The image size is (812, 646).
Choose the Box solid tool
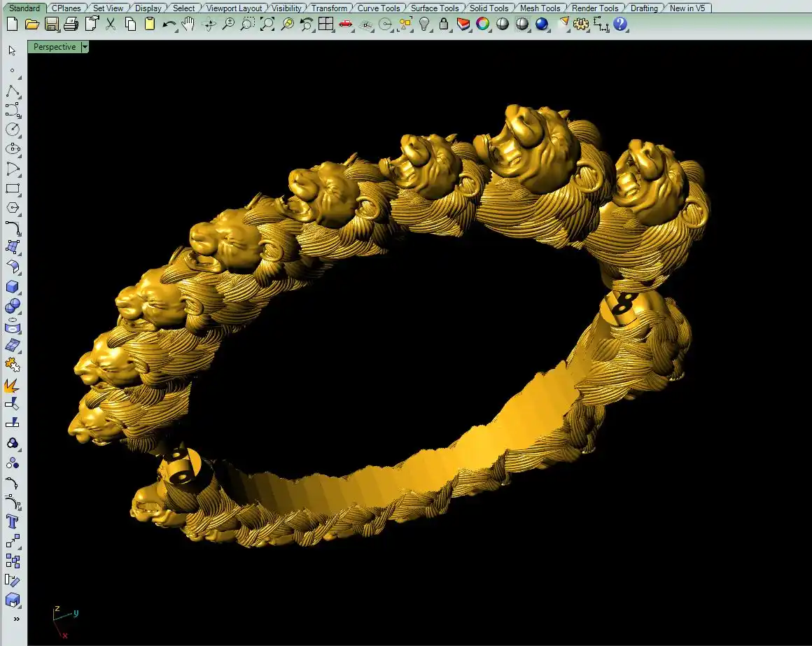13,287
